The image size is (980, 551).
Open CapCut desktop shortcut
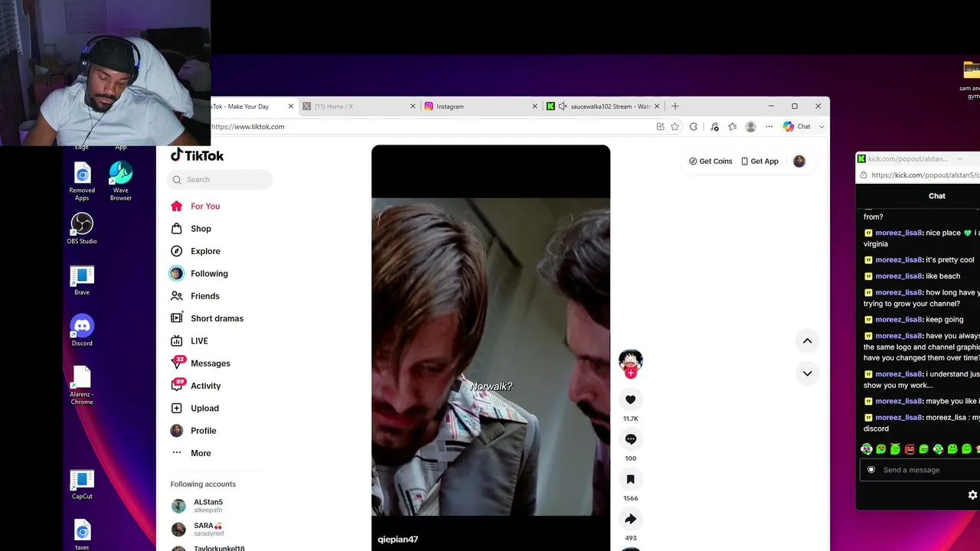tap(82, 484)
